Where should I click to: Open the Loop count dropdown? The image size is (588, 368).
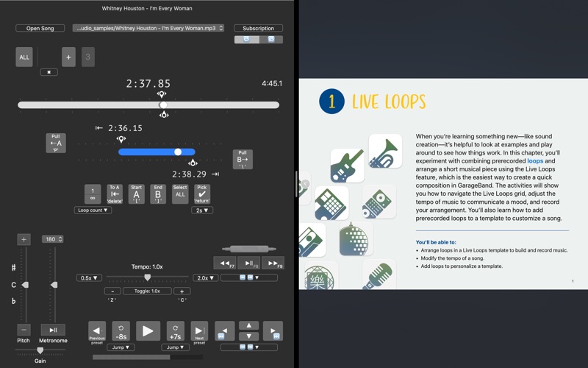tap(93, 210)
